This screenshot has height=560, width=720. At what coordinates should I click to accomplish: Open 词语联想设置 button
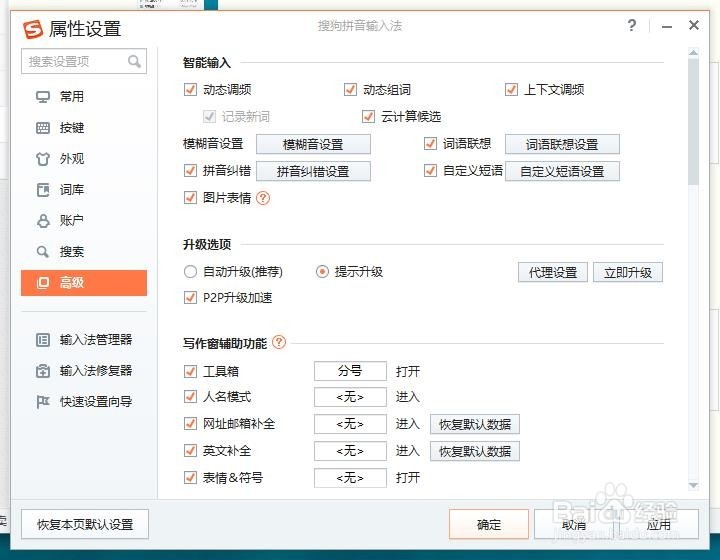point(562,145)
